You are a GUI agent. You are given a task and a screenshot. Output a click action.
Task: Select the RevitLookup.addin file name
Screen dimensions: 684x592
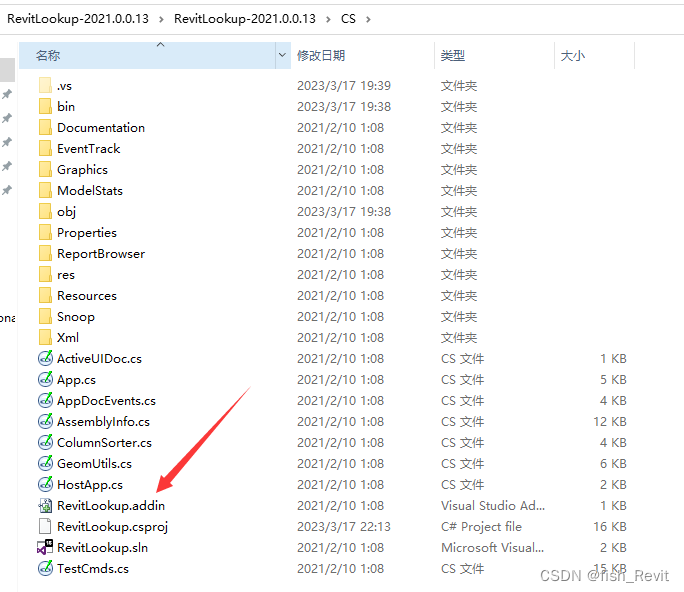pyautogui.click(x=111, y=505)
